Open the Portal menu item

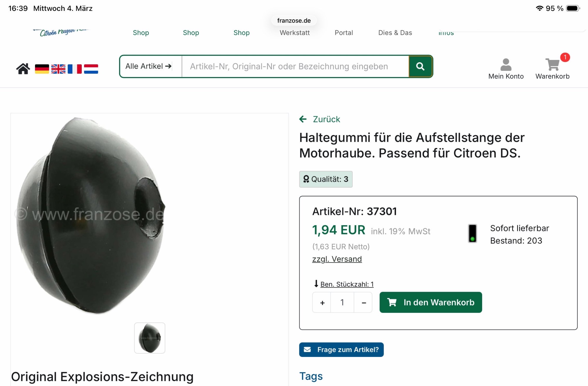click(x=344, y=33)
